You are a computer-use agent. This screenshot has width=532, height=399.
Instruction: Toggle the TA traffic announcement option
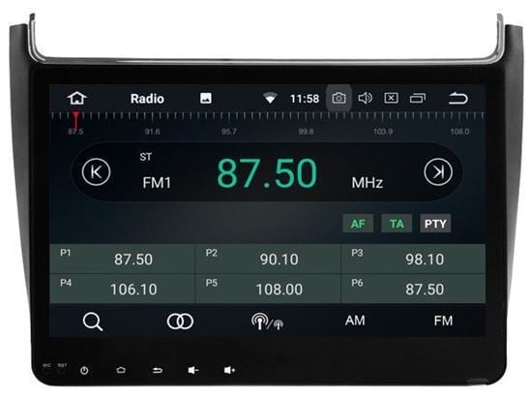click(x=397, y=224)
